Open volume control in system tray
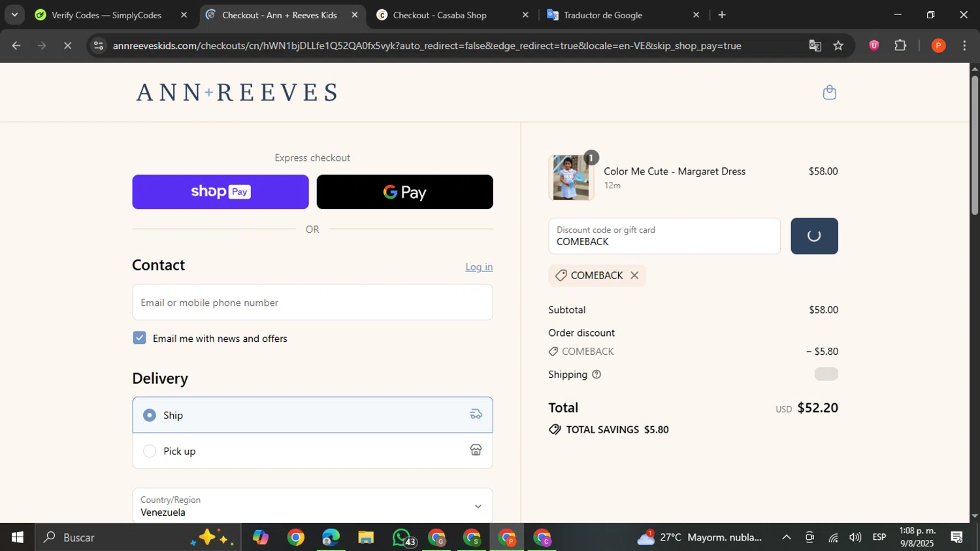 (x=855, y=537)
